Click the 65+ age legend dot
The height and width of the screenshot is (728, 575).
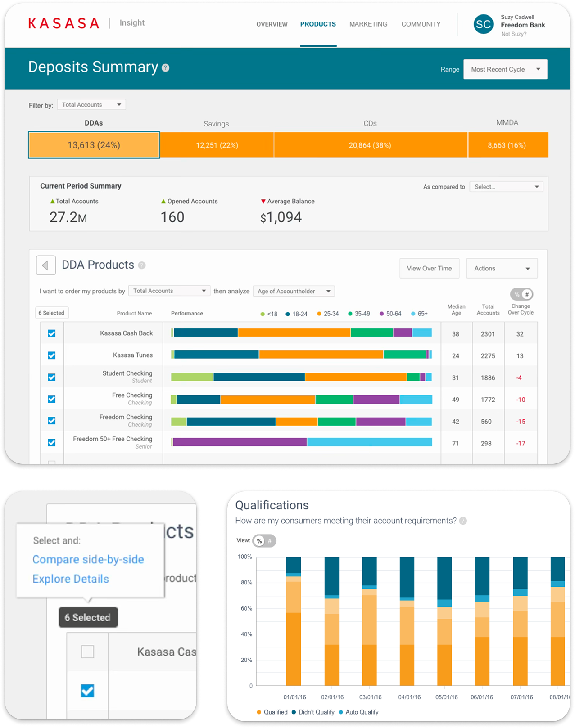click(x=413, y=314)
